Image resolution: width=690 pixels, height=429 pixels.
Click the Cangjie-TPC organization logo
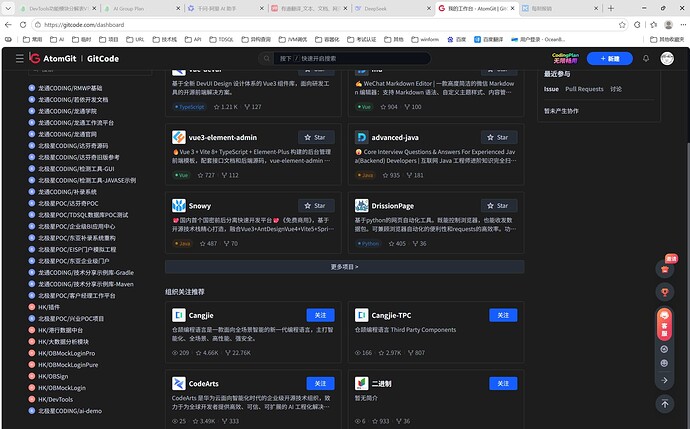[x=361, y=315]
